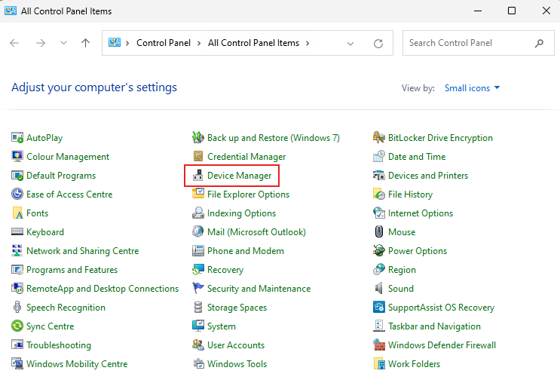
Task: Open the AutoPlay icon
Action: point(17,138)
